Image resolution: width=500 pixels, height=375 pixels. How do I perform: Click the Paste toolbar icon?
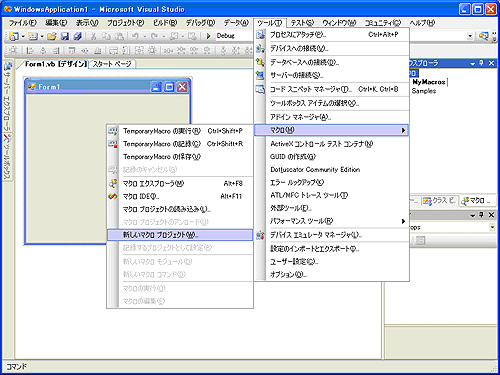coord(120,36)
